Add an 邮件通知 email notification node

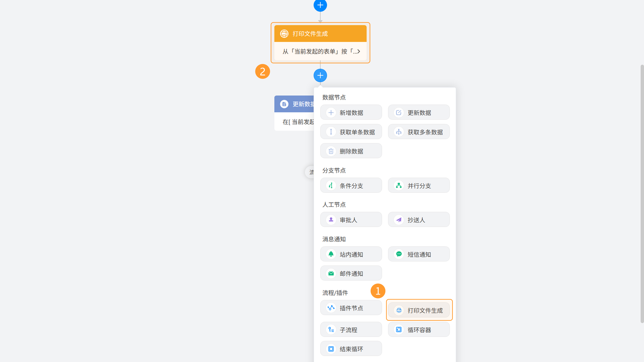(351, 273)
